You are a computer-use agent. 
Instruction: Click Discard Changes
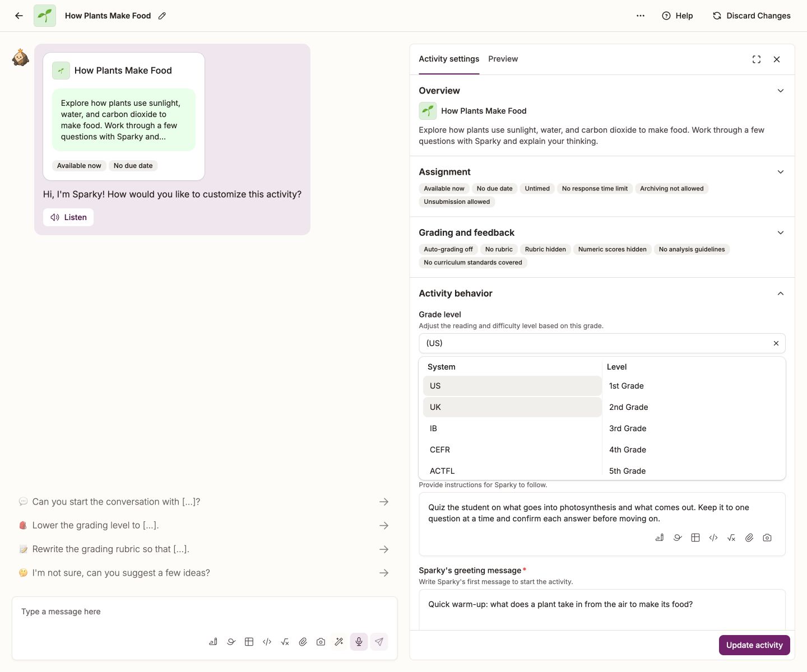(x=752, y=16)
